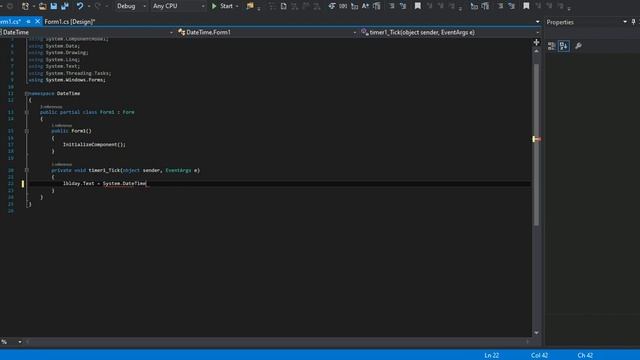The height and width of the screenshot is (360, 640).
Task: Collapse the namespace DateTime code block
Action: point(27,93)
